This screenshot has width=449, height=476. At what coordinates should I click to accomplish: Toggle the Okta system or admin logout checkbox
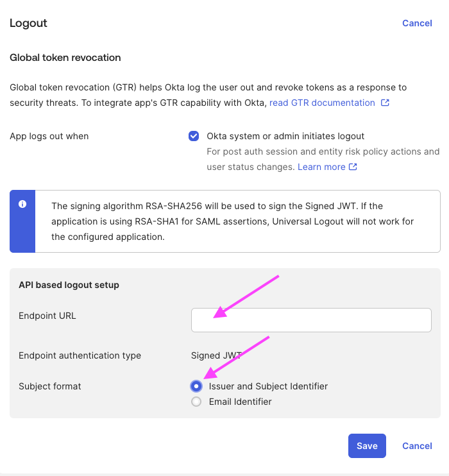coord(194,136)
